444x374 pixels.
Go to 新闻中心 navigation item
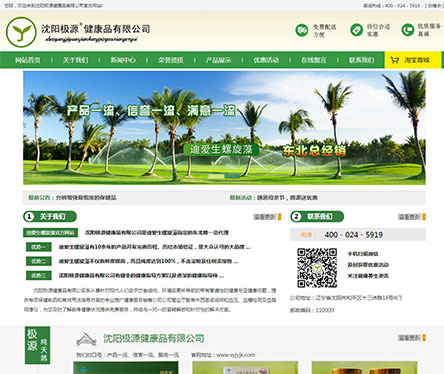click(123, 60)
